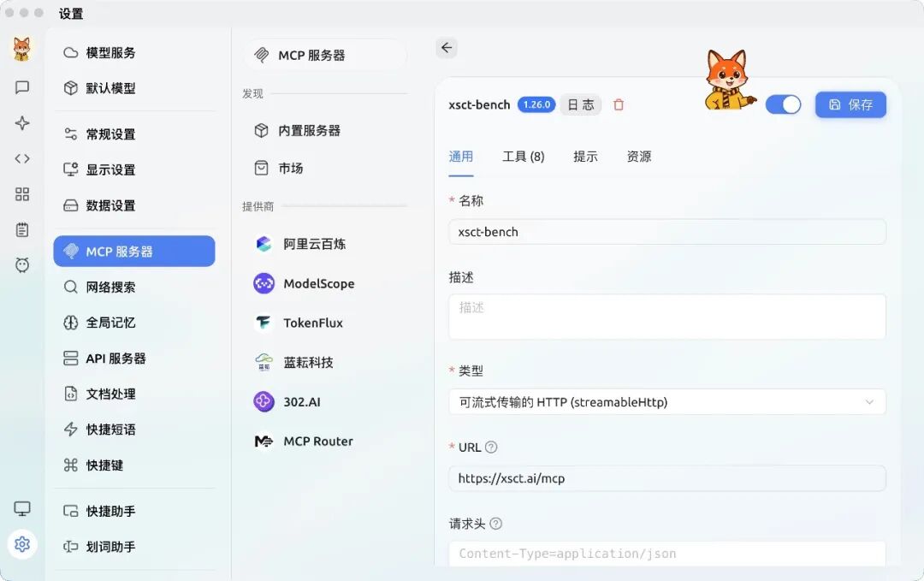Switch to the 工具 (8) tab
This screenshot has width=924, height=581.
[x=523, y=157]
